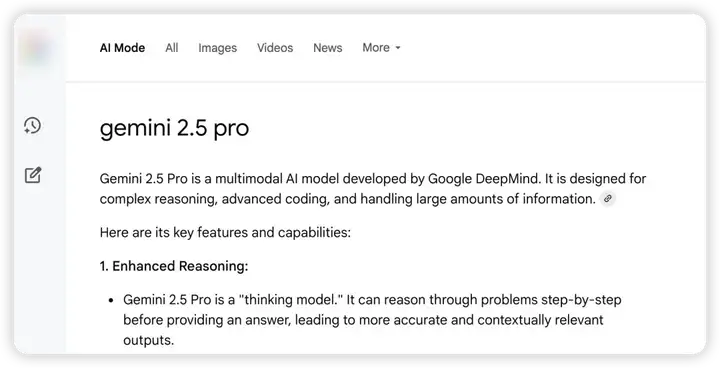Switch to the All results tab
720x368 pixels.
172,48
